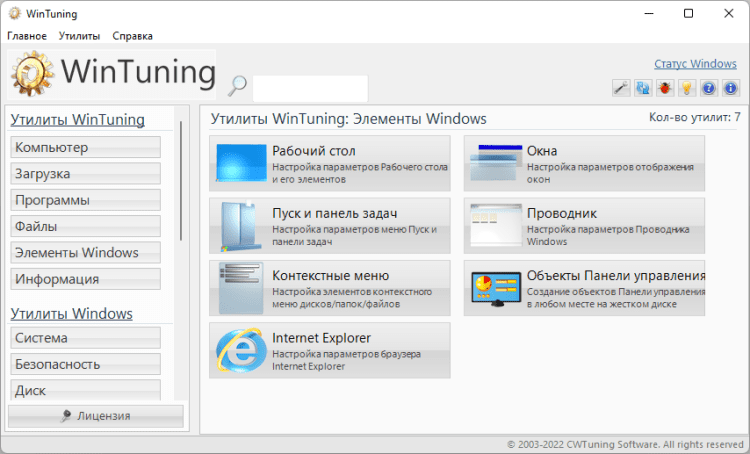
Task: Click the Утилиты Windows sidebar heading
Action: 72,314
